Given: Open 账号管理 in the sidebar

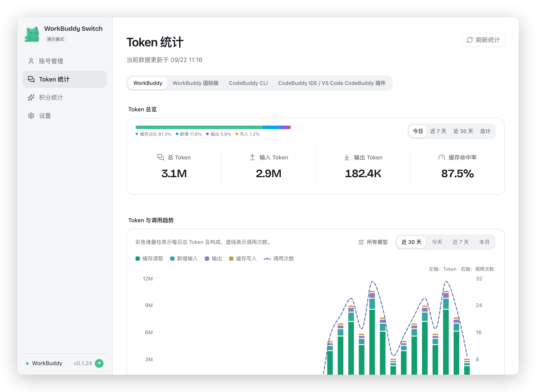Looking at the screenshot, I should pyautogui.click(x=65, y=61).
